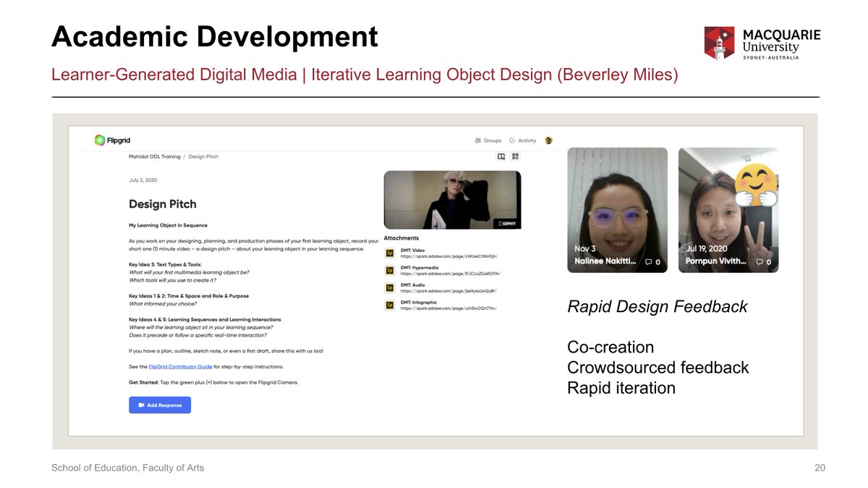Click the July 2, 2020 date
The height and width of the screenshot is (488, 868).
point(143,180)
